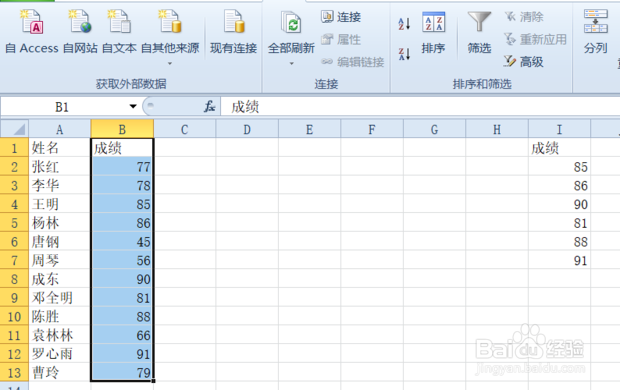This screenshot has height=390, width=620.
Task: Click cell I1 containing 成绩
Action: (x=560, y=148)
